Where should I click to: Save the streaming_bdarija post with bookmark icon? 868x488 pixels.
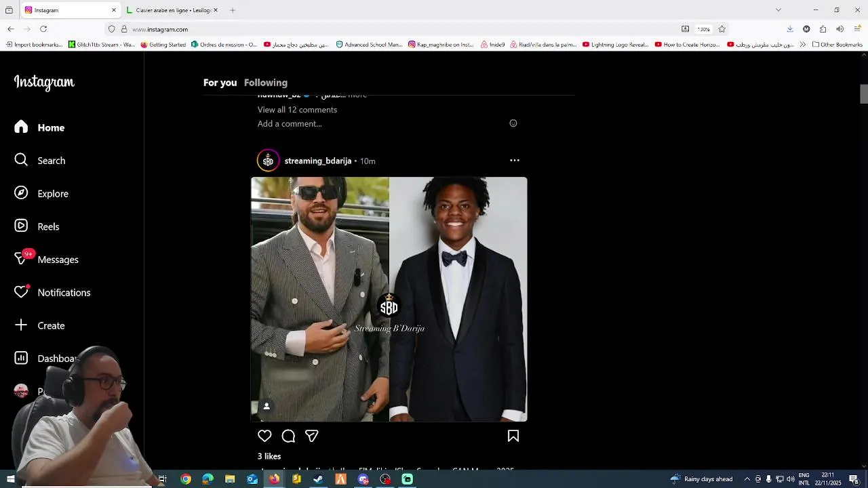(x=513, y=436)
